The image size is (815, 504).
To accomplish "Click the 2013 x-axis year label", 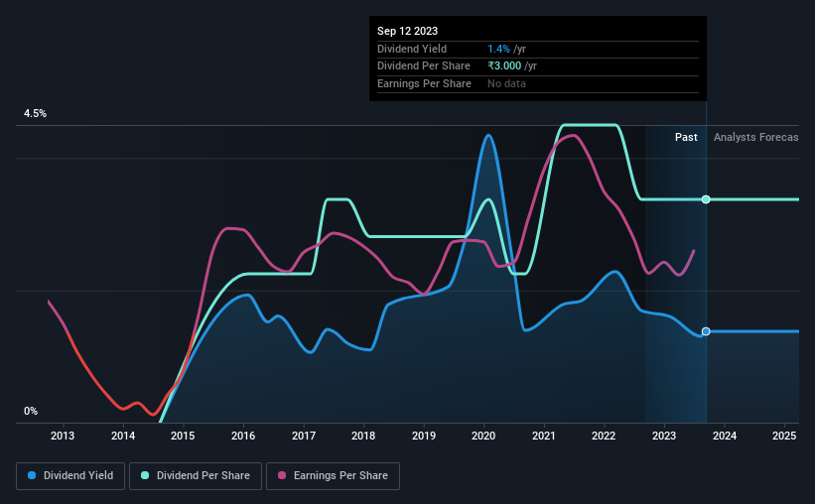I will [63, 436].
